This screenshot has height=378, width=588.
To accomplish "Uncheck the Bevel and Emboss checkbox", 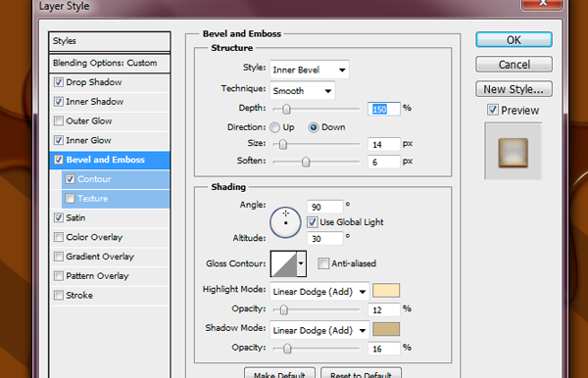I will [59, 160].
